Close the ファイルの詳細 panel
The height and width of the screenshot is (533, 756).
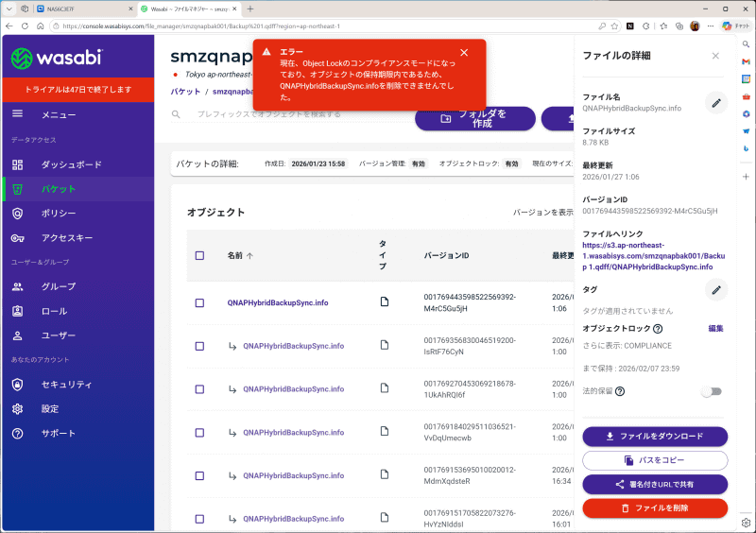[x=715, y=56]
